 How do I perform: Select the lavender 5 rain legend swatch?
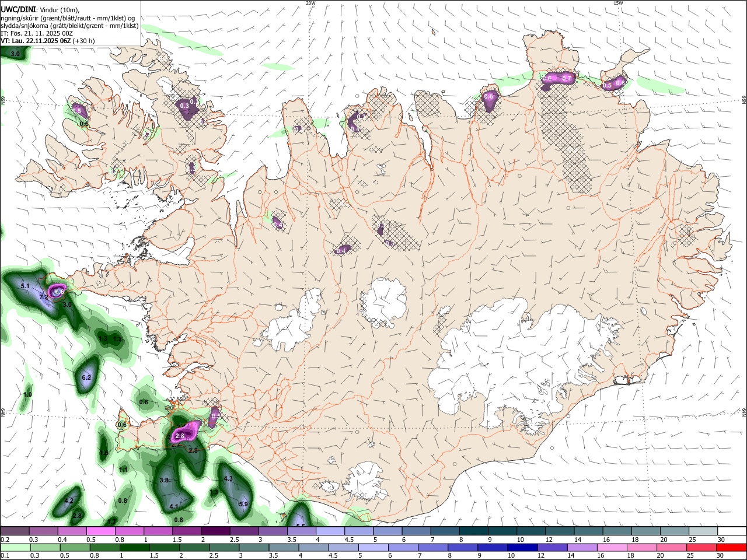tap(373, 547)
